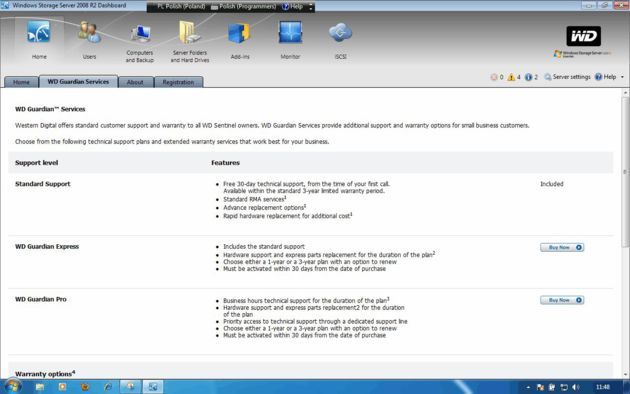Click the Dashboard taskbar button

tap(153, 387)
